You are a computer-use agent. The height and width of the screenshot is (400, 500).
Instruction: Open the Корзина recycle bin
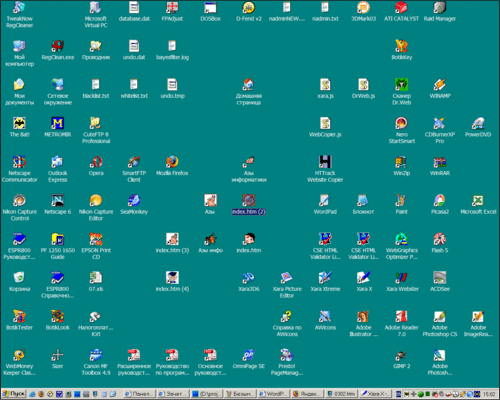19,277
